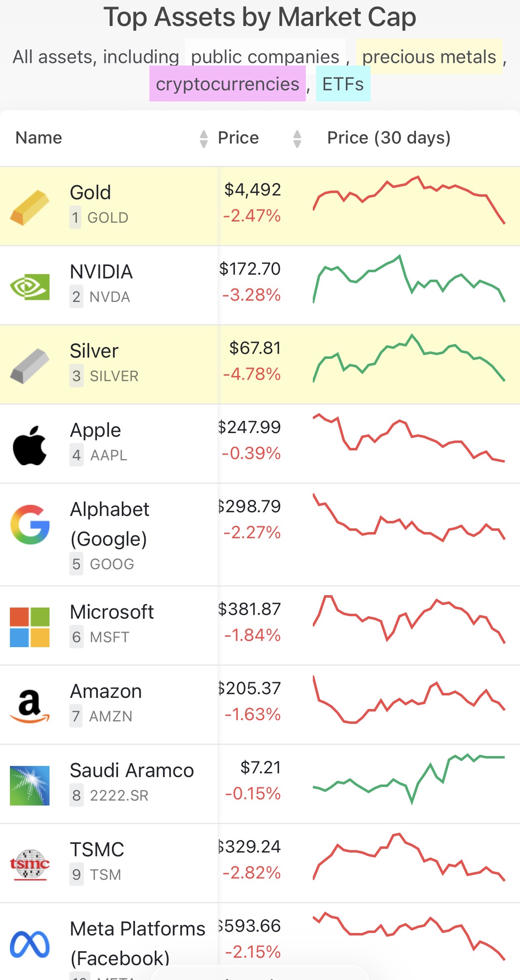This screenshot has height=980, width=520.
Task: Click the Price (30 days) header
Action: 389,138
